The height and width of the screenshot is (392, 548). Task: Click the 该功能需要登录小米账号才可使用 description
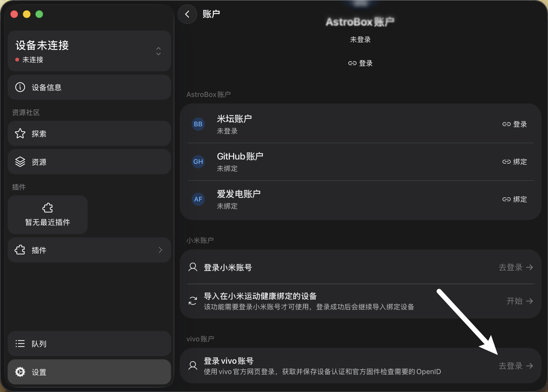coord(309,307)
